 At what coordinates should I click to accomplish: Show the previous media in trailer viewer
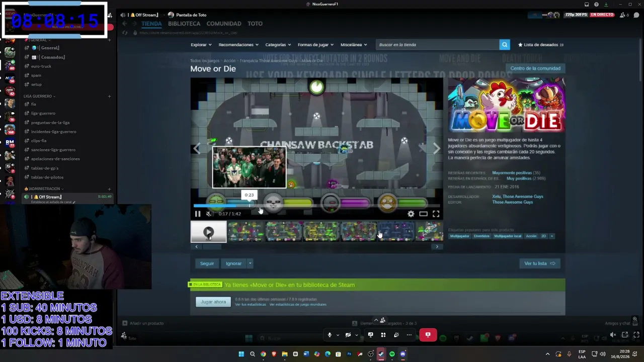click(197, 148)
